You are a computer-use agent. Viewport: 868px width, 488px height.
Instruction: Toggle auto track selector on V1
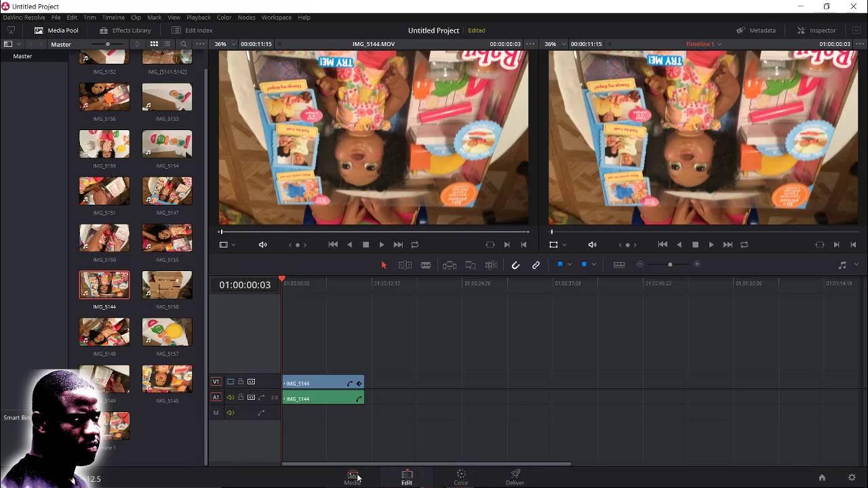tap(251, 382)
